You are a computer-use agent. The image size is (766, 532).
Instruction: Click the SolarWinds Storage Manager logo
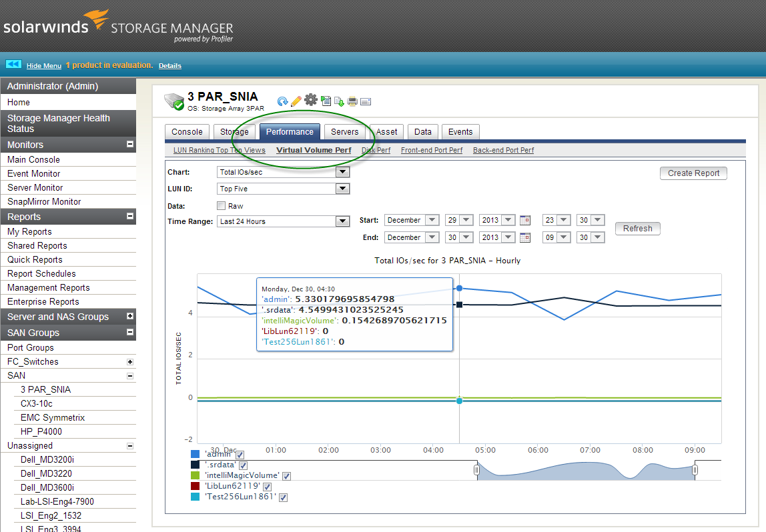point(118,26)
